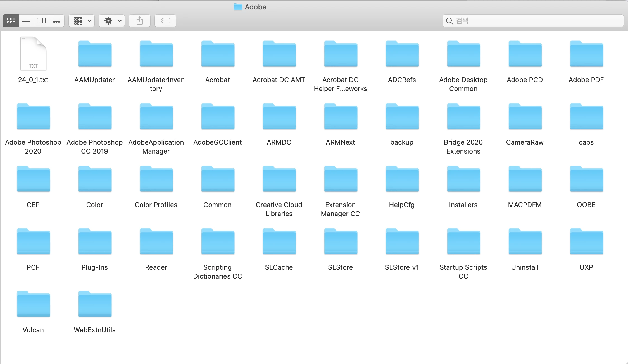
Task: Select the Color Profiles folder
Action: tap(156, 179)
